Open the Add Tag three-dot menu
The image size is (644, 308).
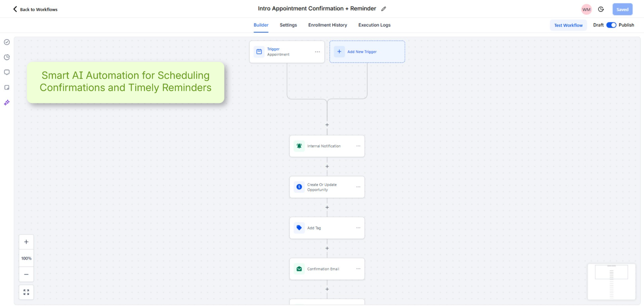(x=358, y=228)
